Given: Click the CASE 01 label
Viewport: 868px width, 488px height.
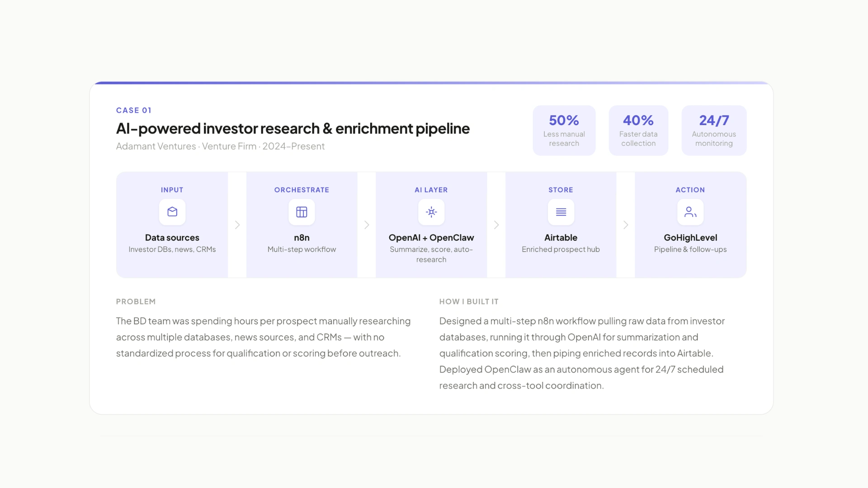Looking at the screenshot, I should 134,110.
